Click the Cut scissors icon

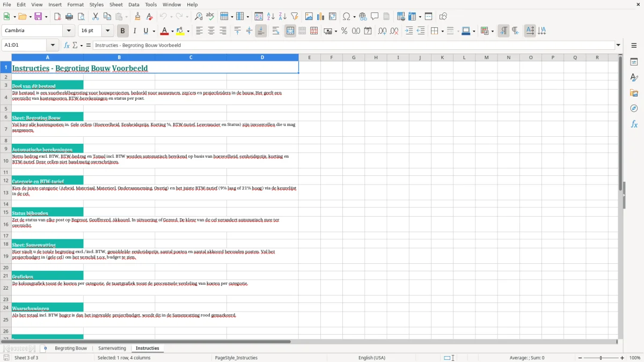coord(95,17)
